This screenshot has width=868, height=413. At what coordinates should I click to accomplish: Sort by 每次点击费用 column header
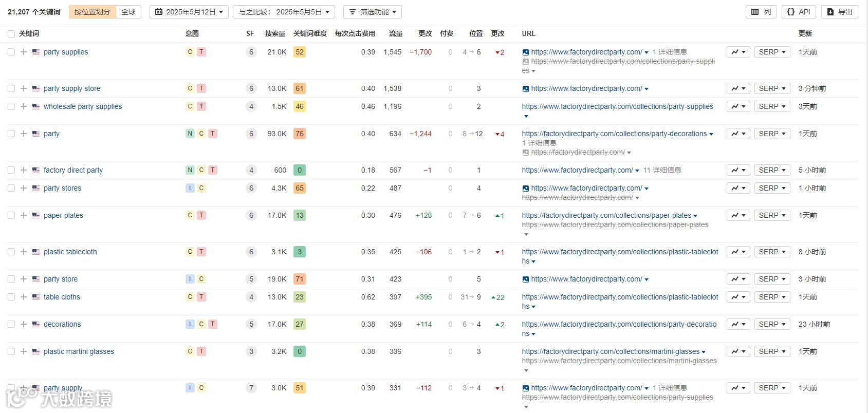[355, 34]
